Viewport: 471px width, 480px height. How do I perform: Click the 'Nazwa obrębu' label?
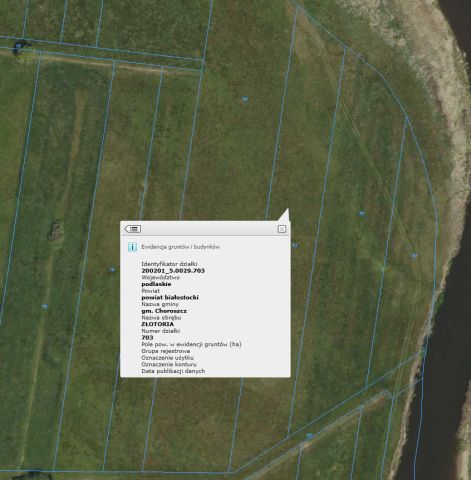(x=161, y=317)
